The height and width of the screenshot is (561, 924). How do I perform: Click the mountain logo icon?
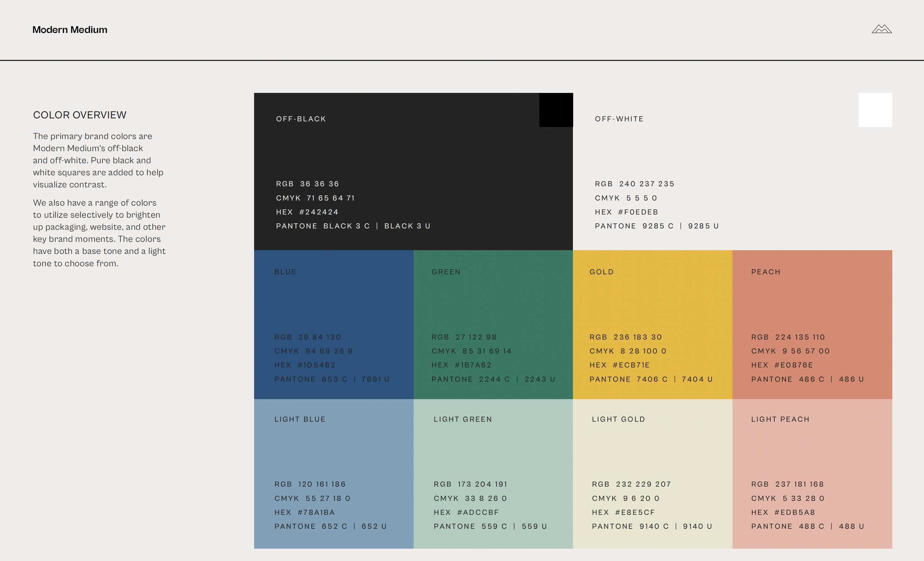tap(881, 29)
